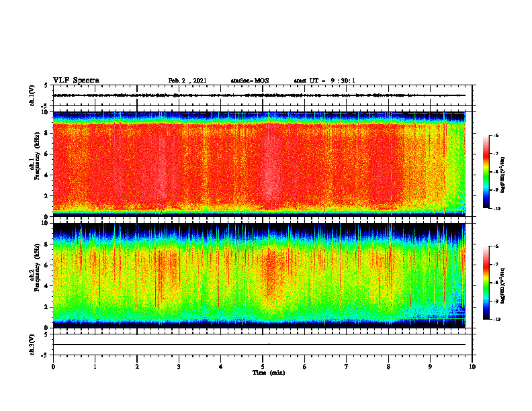
Task: Click the ch.1 voltage waveform trace
Action: point(259,95)
